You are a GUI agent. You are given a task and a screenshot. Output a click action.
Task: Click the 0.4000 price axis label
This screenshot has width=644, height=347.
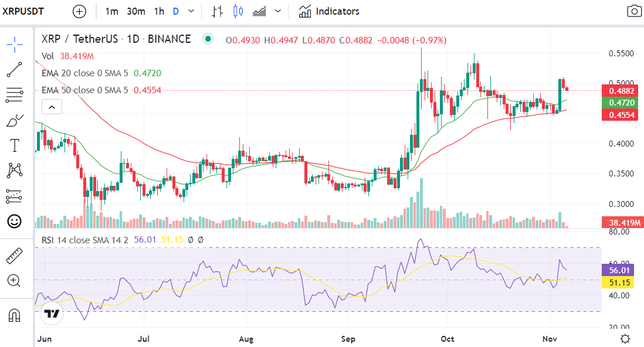tap(621, 144)
